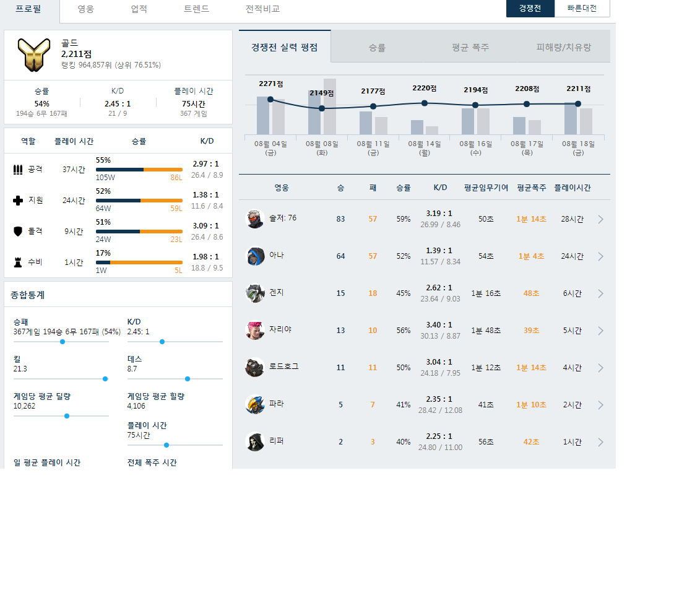Click the Pharah hero portrait
The height and width of the screenshot is (611, 700).
255,405
